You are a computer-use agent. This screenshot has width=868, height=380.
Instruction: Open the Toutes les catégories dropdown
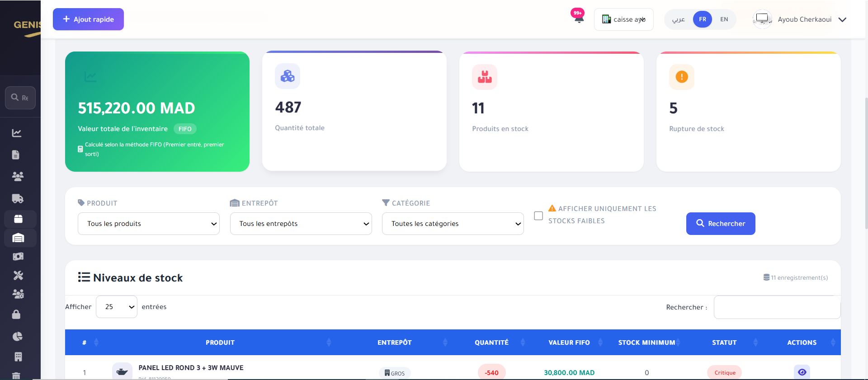click(453, 224)
